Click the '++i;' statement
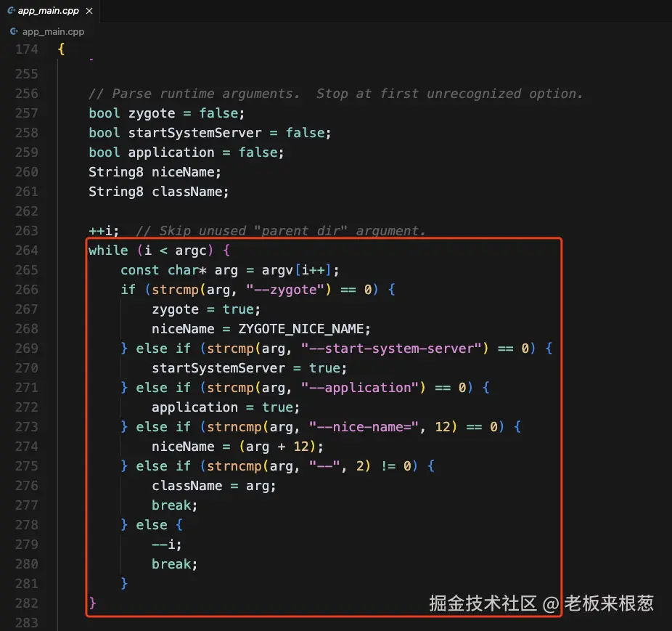 pos(104,231)
